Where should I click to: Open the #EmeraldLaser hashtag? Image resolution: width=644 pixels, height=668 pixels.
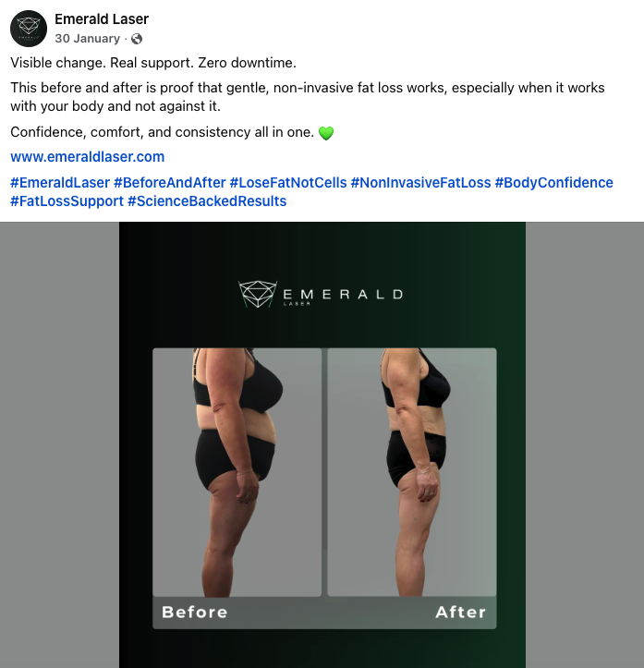point(60,183)
